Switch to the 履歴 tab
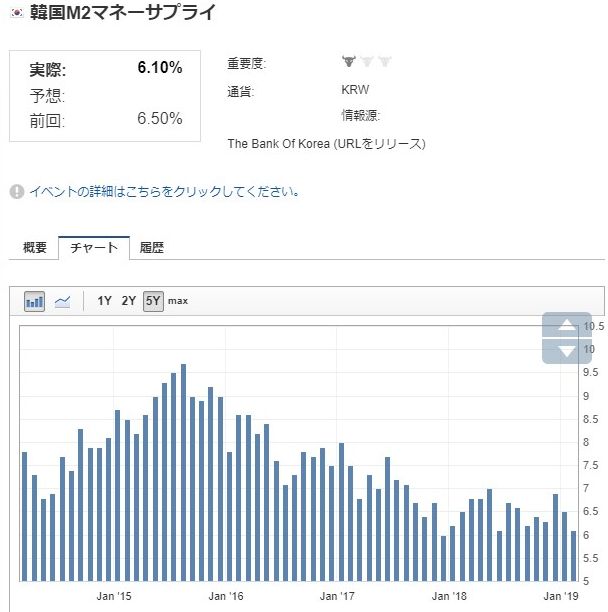This screenshot has height=612, width=608. (x=152, y=248)
